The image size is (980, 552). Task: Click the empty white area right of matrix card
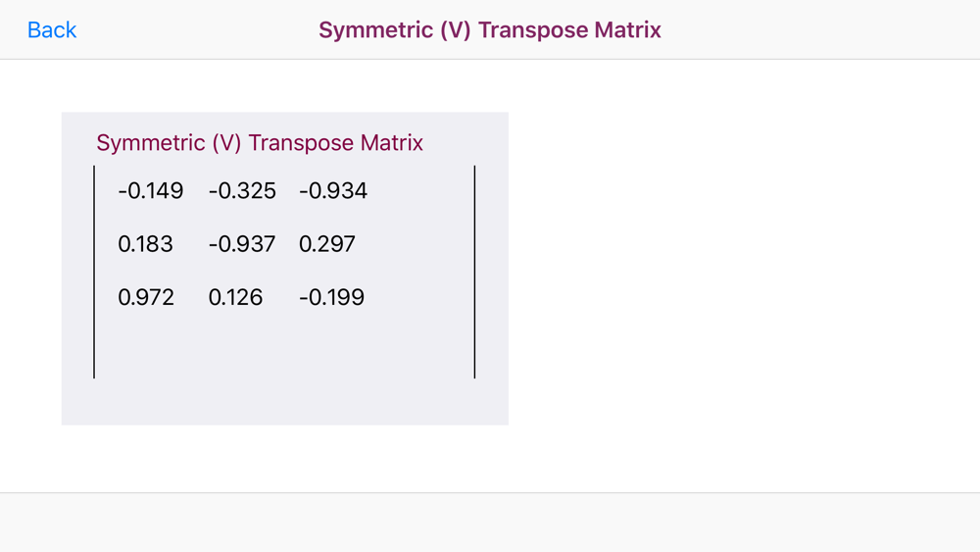[744, 269]
